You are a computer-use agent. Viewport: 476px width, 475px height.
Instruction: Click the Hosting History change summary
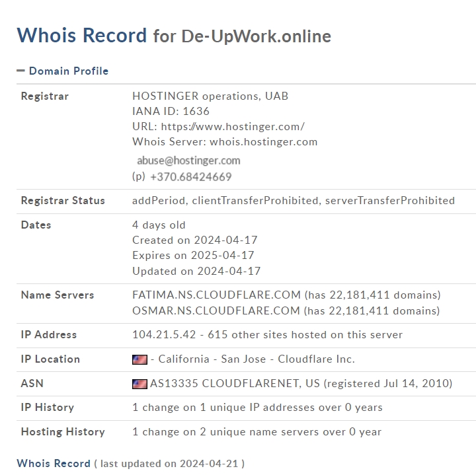click(x=257, y=431)
